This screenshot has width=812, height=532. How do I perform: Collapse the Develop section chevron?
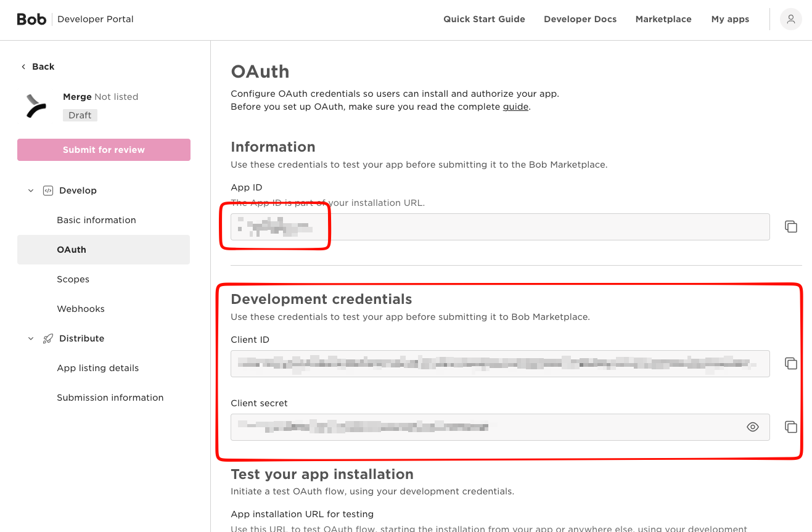pyautogui.click(x=31, y=190)
